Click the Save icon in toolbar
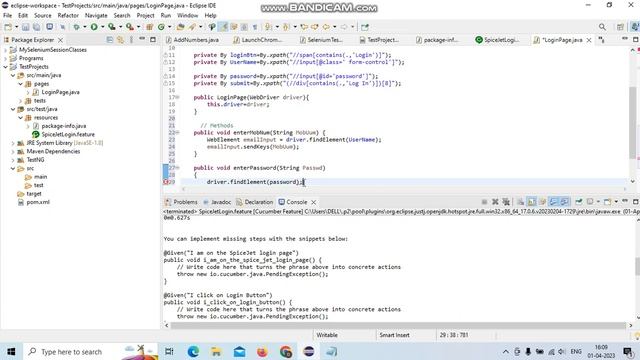Screen dimensions: 640x360 tap(25, 27)
